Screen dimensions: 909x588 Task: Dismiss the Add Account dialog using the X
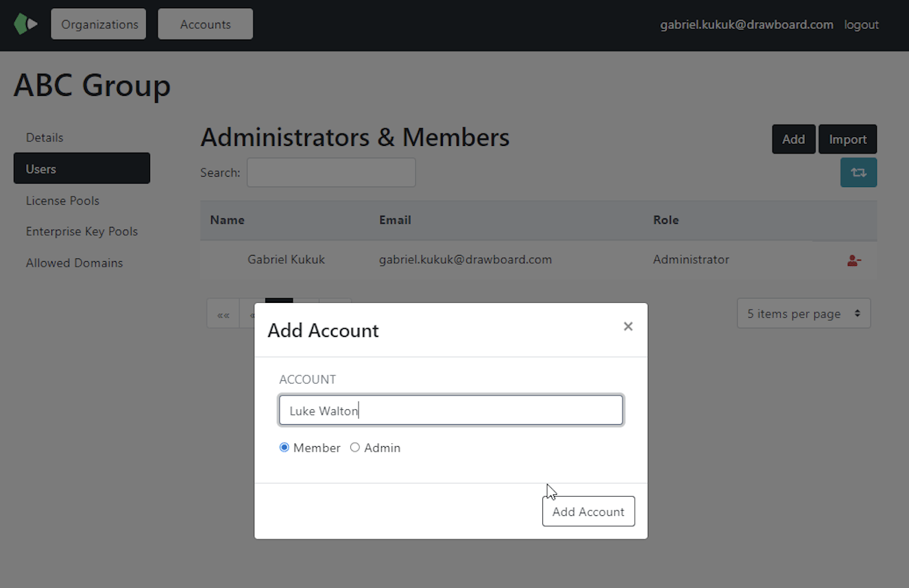pos(628,326)
